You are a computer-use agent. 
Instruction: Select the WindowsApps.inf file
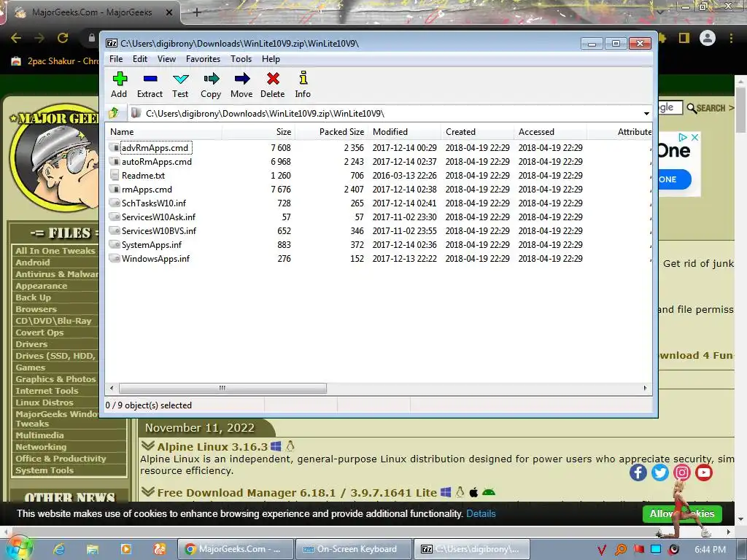(155, 259)
